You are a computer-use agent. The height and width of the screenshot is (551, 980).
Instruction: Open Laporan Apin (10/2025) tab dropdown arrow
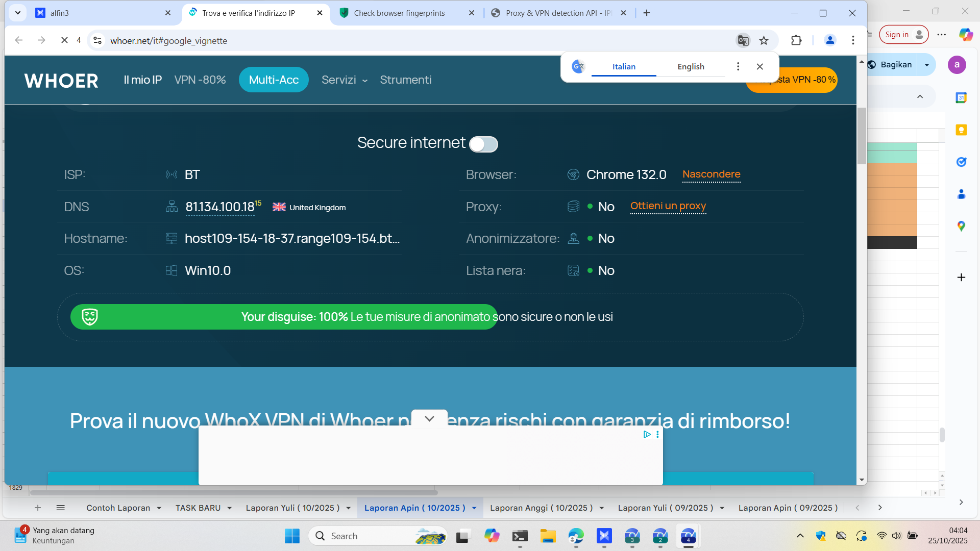[474, 508]
